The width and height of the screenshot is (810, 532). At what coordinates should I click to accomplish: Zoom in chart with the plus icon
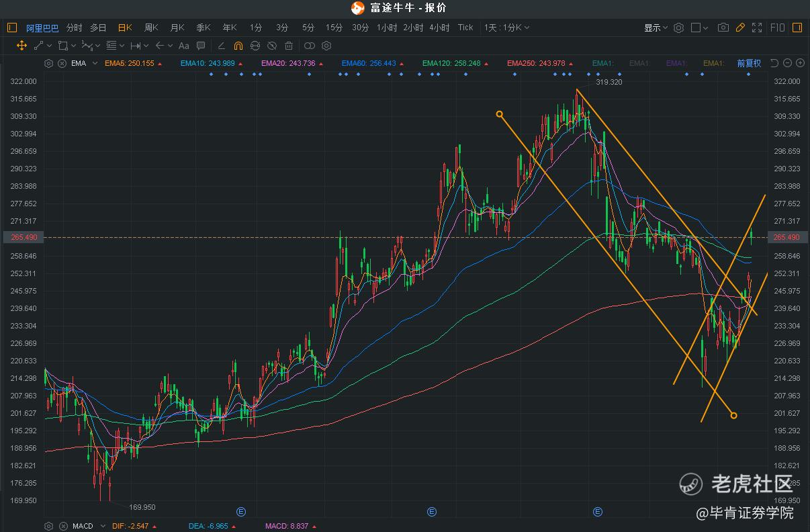[x=801, y=63]
